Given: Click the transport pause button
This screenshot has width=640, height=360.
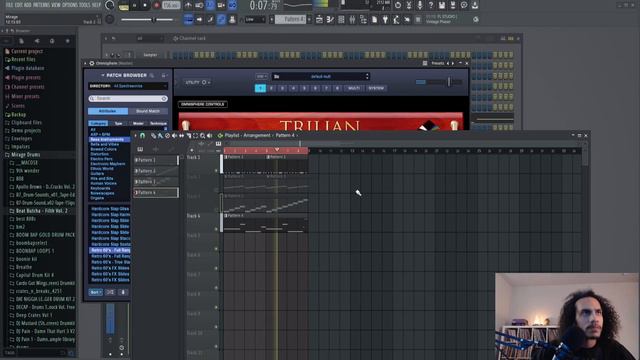Looking at the screenshot, I should (x=134, y=6).
